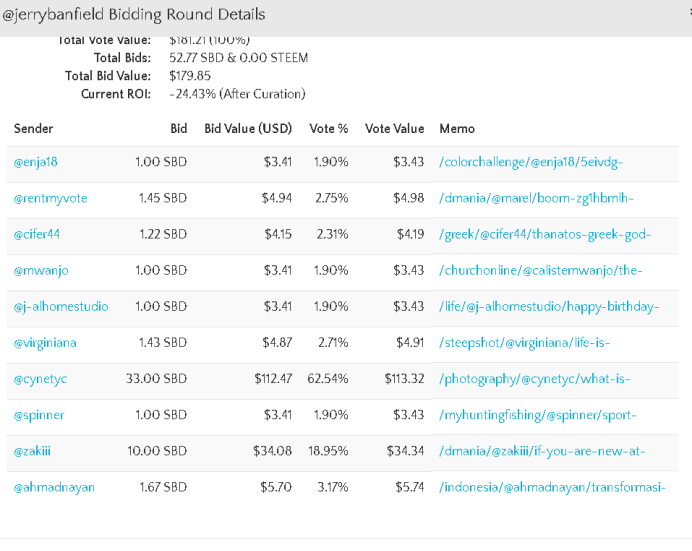Open @cifer44 sender profile link
This screenshot has height=551, width=692.
tap(37, 235)
